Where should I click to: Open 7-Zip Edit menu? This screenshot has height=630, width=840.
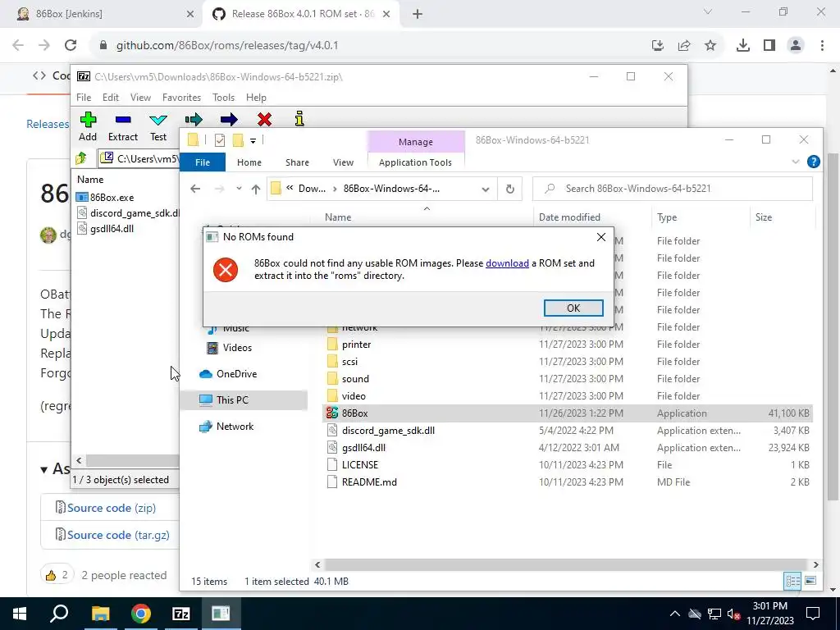[x=111, y=98]
